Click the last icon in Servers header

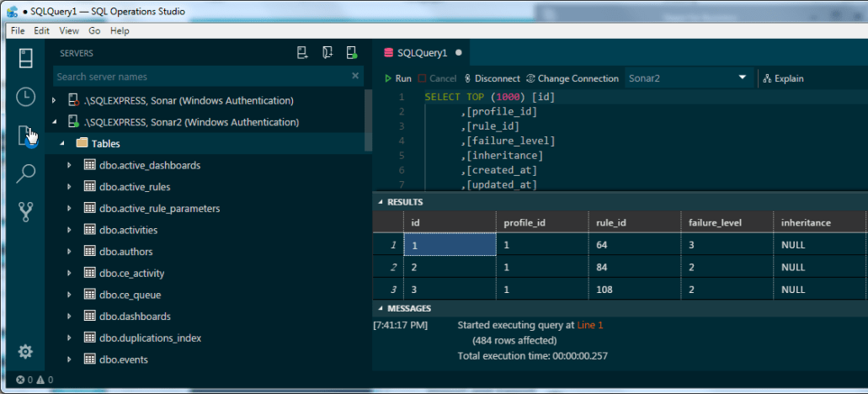click(x=351, y=53)
